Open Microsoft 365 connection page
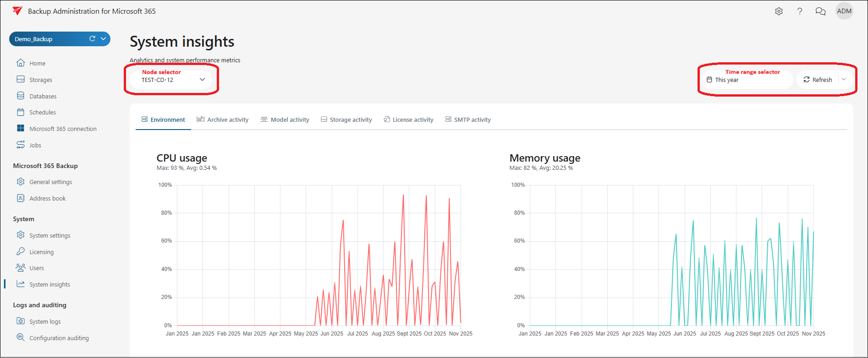 coord(63,129)
